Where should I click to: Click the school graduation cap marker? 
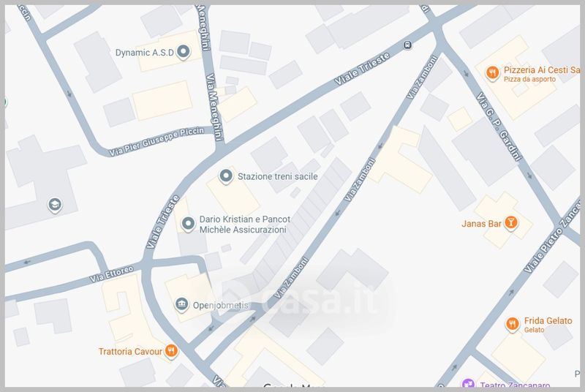[x=55, y=205]
